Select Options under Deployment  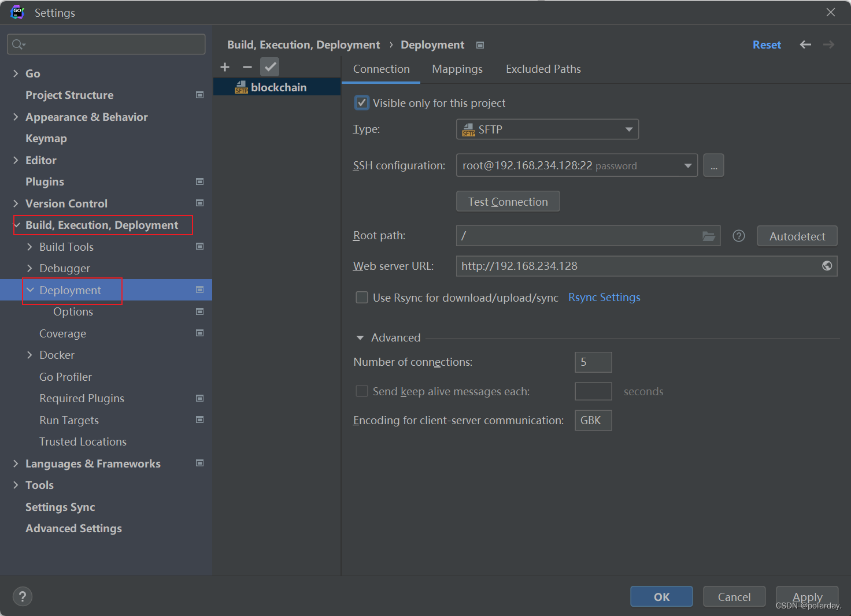[73, 312]
